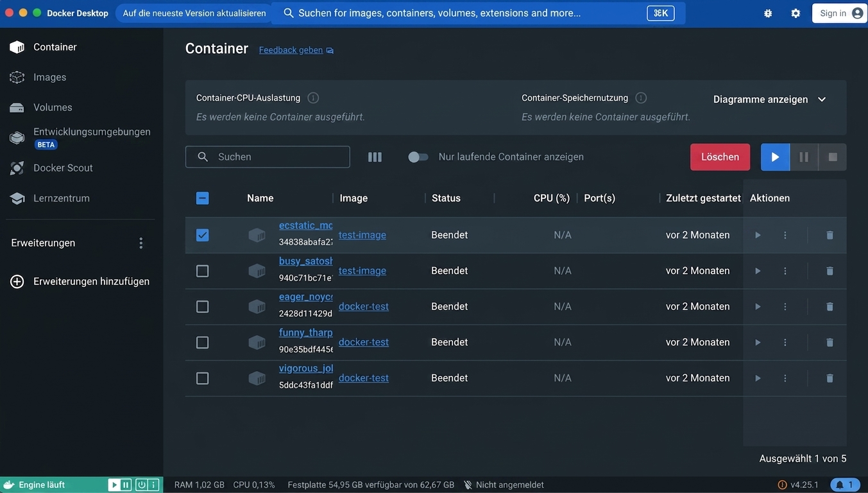The image size is (868, 493).
Task: Open Docker Scout in the sidebar
Action: click(x=81, y=168)
